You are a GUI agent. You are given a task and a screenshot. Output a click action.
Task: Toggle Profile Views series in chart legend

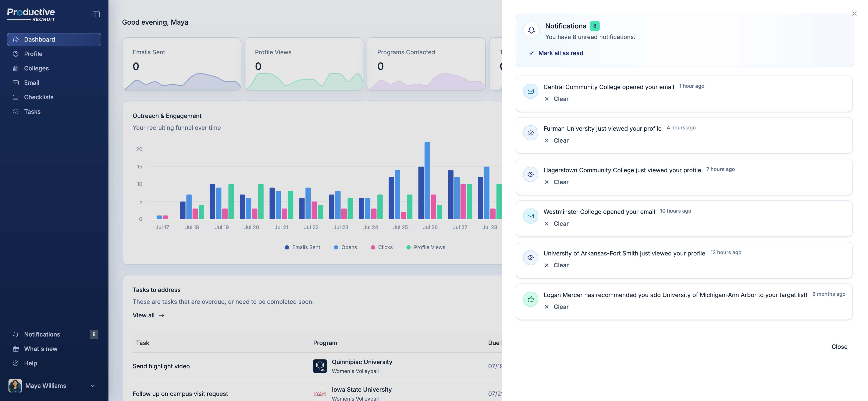pos(426,247)
